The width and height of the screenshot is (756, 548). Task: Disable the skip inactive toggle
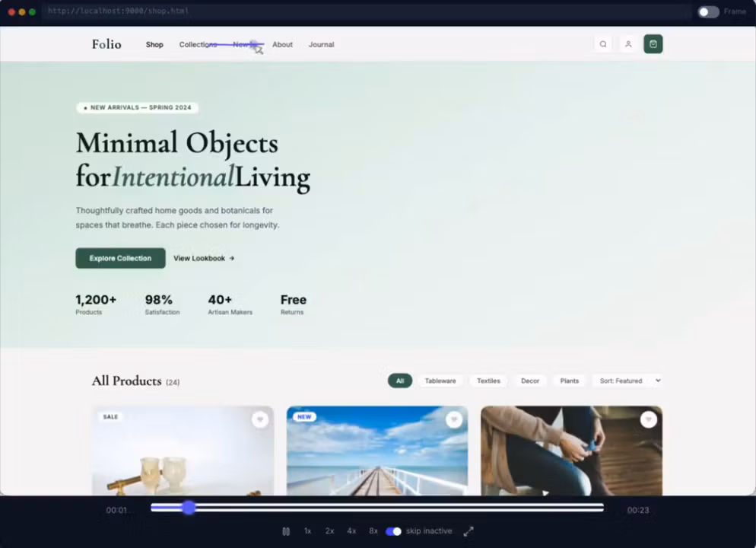coord(393,531)
